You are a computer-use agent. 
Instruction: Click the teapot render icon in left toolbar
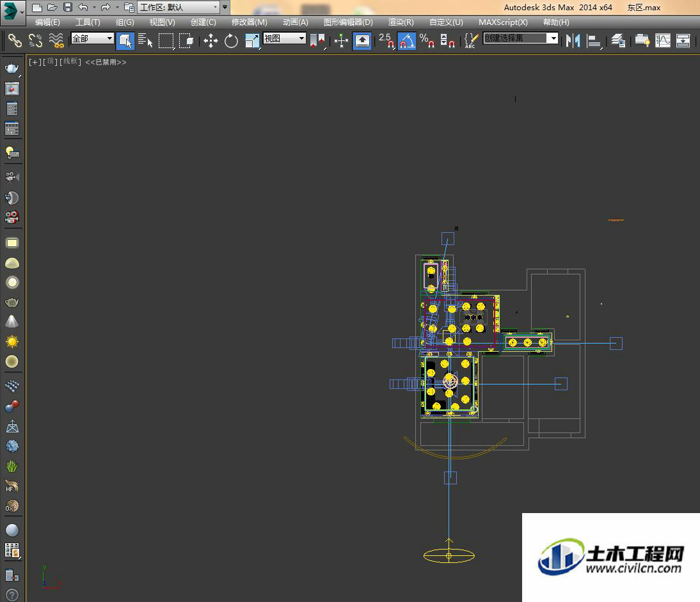(x=12, y=68)
